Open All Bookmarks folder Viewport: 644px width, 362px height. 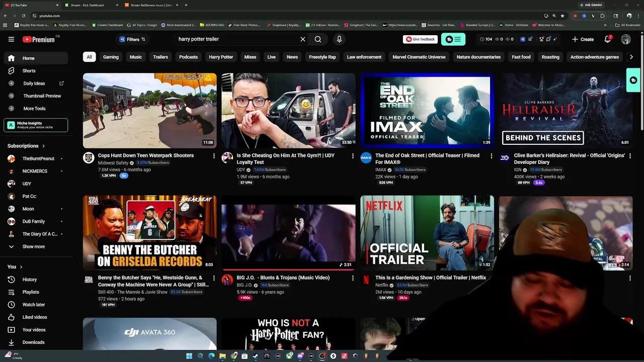[627, 25]
